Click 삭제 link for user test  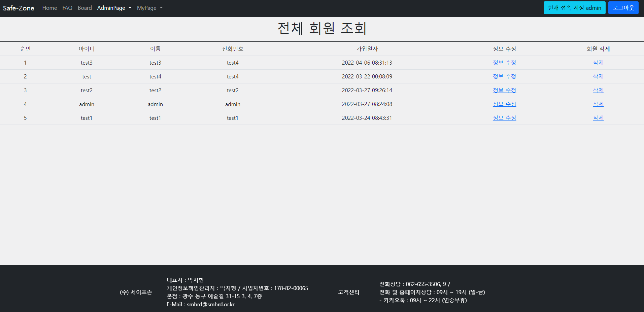598,76
